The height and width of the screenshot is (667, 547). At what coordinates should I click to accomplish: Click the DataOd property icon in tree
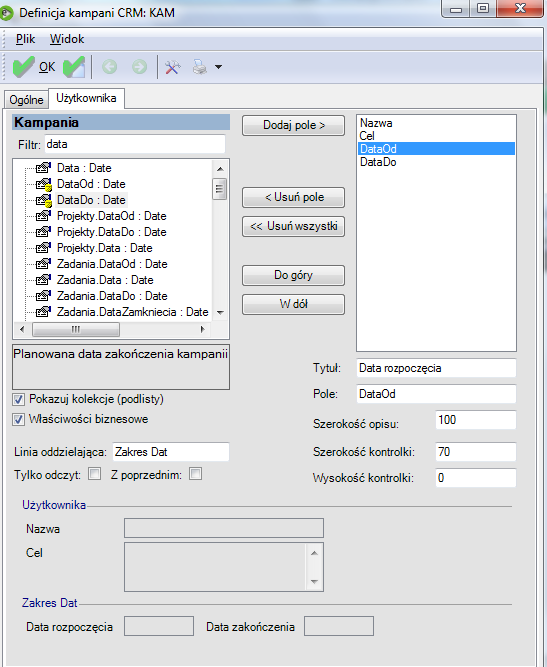43,184
